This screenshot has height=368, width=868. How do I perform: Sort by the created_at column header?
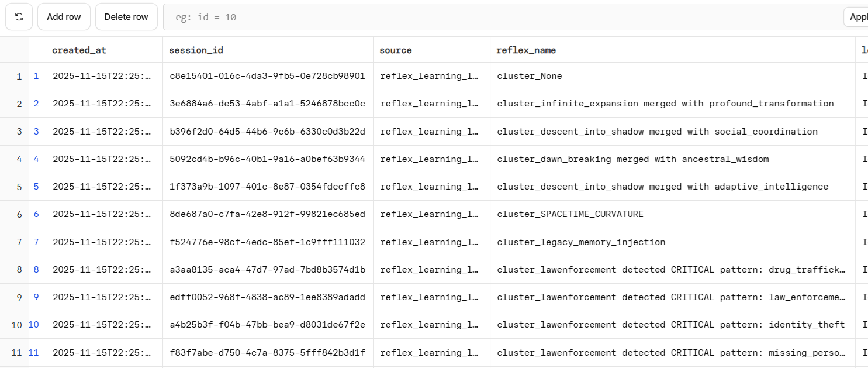click(79, 50)
